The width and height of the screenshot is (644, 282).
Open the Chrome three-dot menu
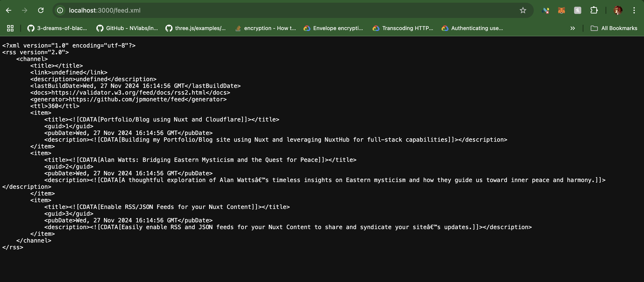pyautogui.click(x=634, y=10)
